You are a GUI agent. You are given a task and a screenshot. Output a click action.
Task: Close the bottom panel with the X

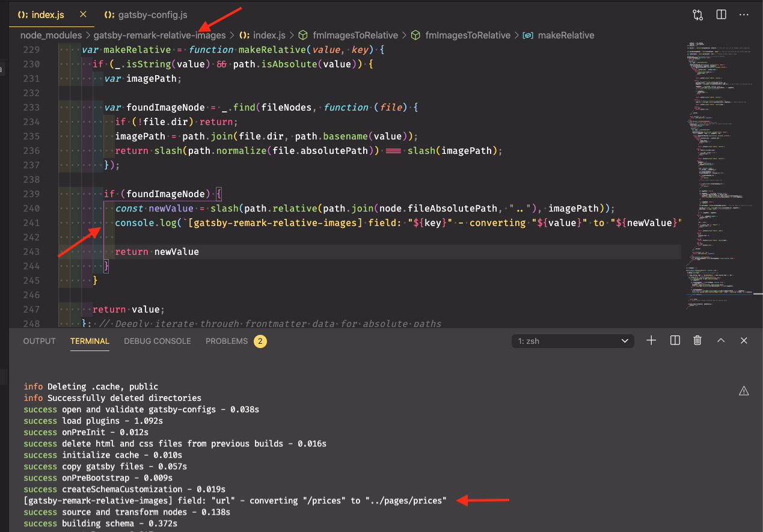(744, 340)
